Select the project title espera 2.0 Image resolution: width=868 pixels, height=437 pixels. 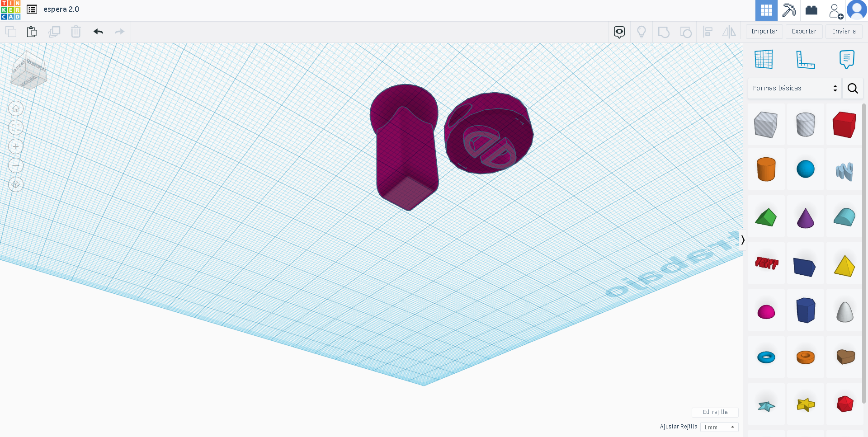tap(61, 9)
